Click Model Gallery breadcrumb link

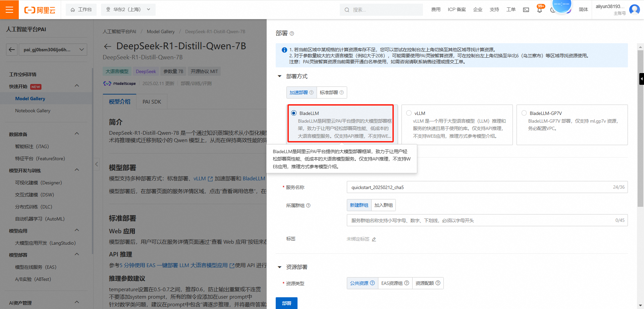point(161,32)
